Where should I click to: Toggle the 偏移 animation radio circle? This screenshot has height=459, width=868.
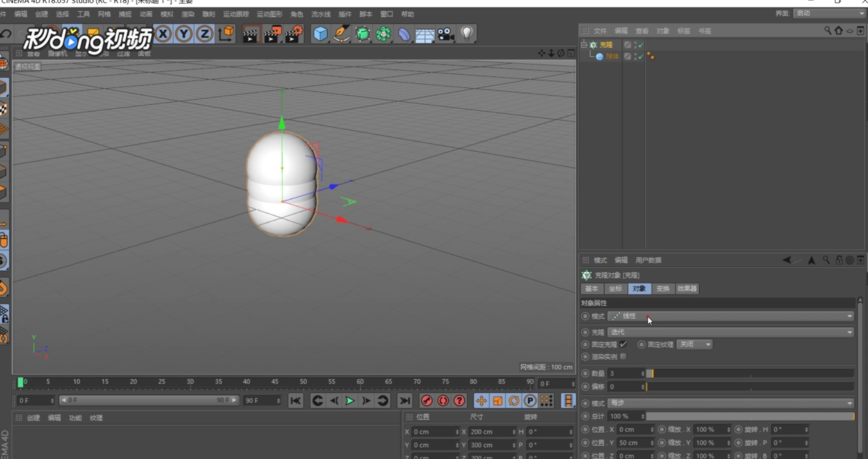pyautogui.click(x=585, y=386)
